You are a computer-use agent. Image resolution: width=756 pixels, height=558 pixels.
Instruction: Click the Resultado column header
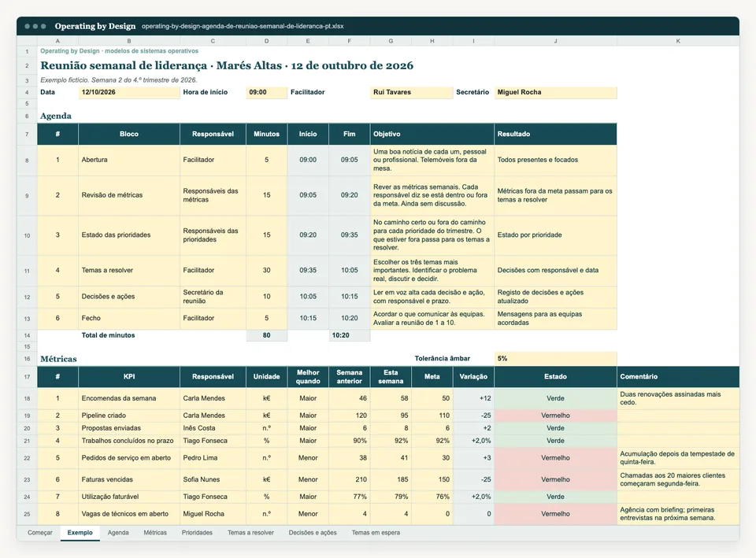555,134
